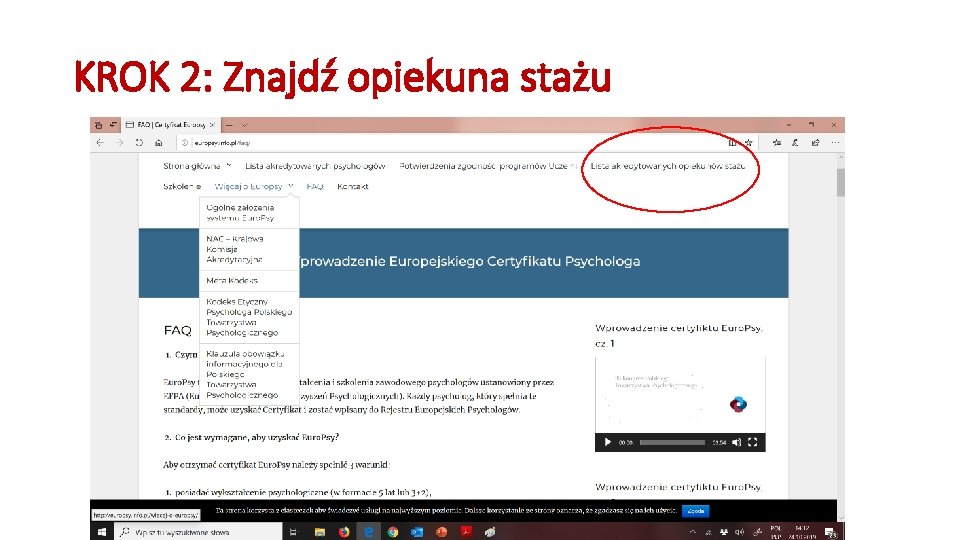Collapse the Więcej o Europsy dropdown arrow
The width and height of the screenshot is (960, 540).
coord(291,186)
